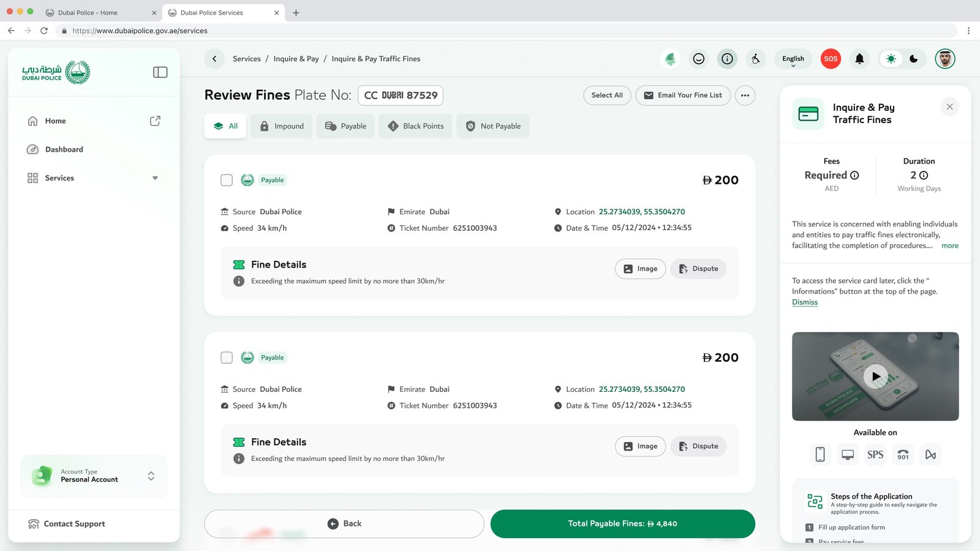Collapse the sidebar using the panel icon

(x=160, y=72)
